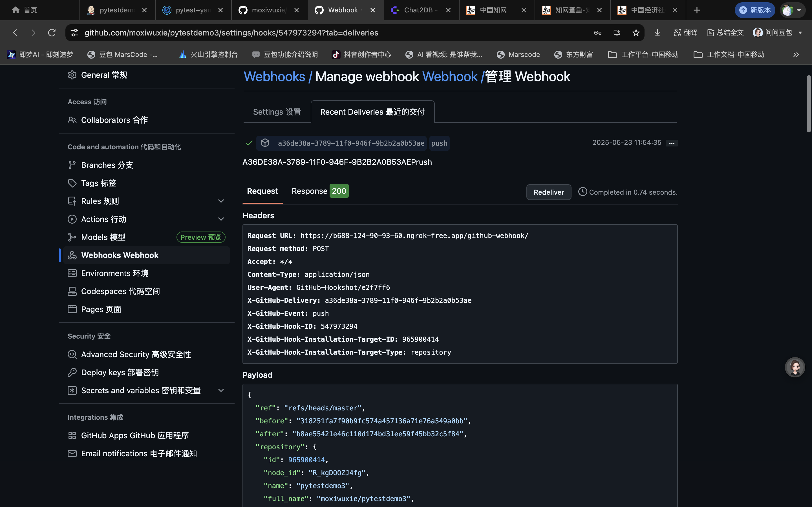Open the new browser tab plus icon
The height and width of the screenshot is (507, 812).
click(697, 10)
